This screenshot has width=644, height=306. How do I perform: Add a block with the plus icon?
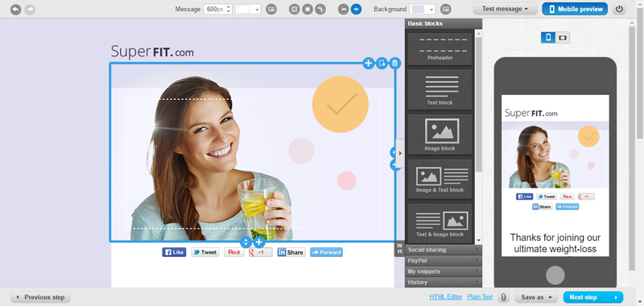(258, 242)
